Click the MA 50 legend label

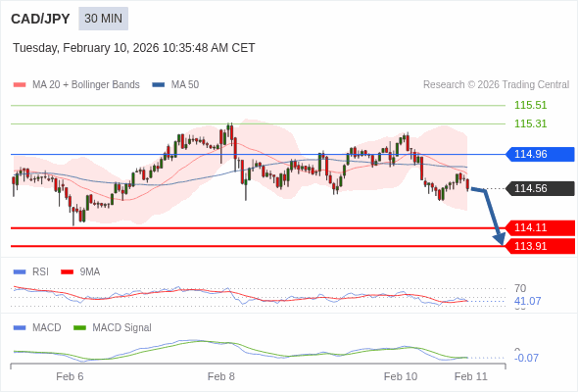[x=185, y=85]
